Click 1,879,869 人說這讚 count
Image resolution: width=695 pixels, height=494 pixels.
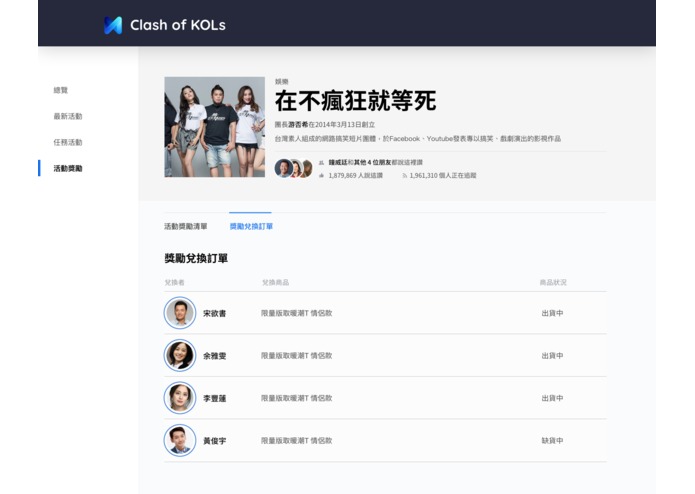pyautogui.click(x=355, y=176)
